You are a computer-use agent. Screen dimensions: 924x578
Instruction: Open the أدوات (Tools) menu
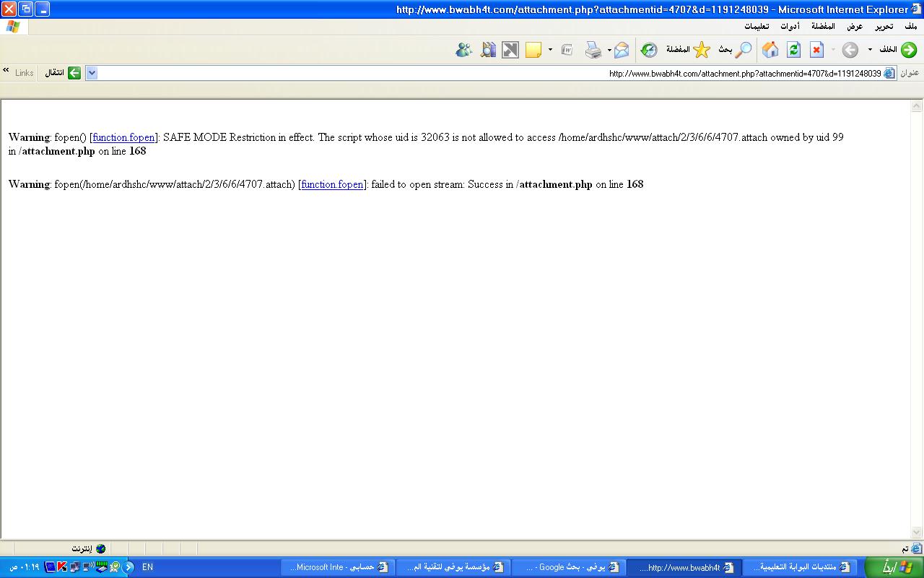coord(790,27)
